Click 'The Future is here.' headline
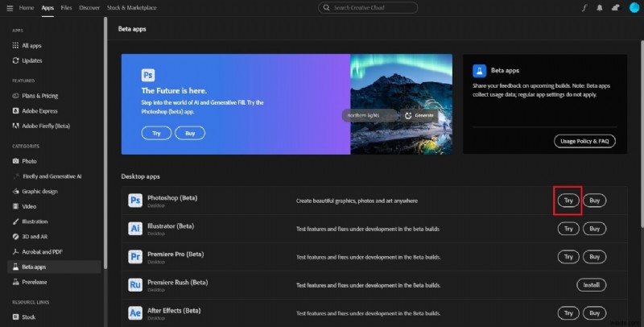This screenshot has width=644, height=327. pos(174,91)
